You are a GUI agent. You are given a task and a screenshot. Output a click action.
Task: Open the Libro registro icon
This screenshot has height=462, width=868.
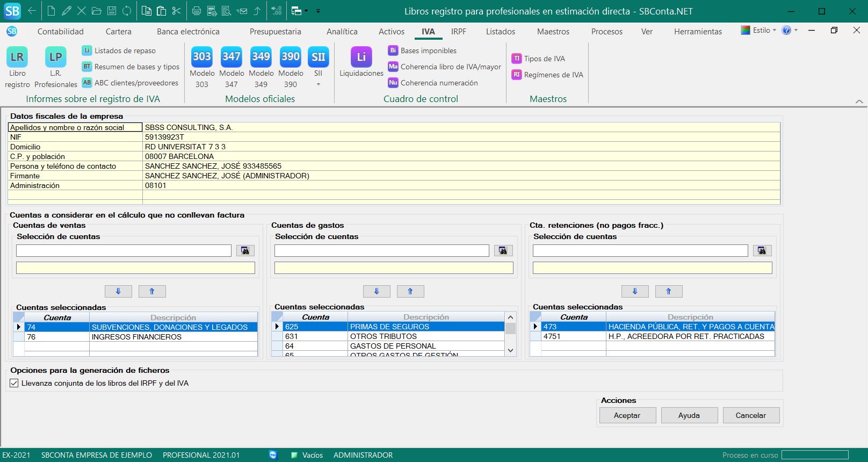tap(17, 57)
